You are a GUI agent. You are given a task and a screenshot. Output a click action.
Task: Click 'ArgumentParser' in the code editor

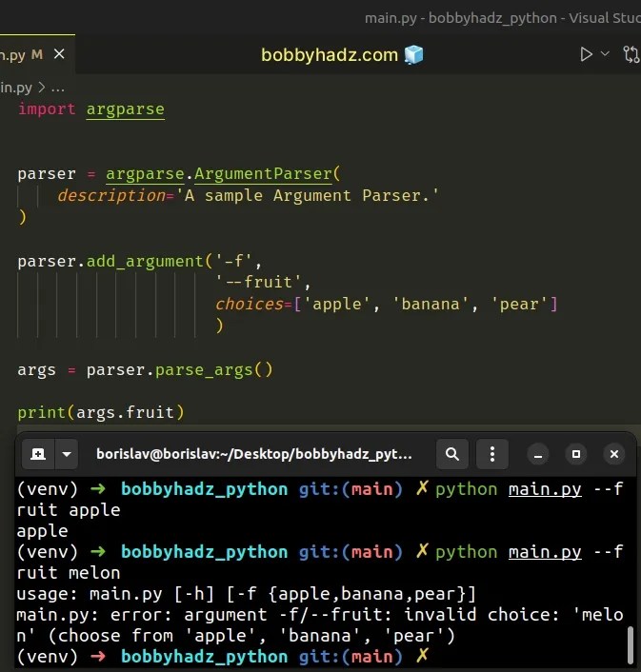point(263,173)
